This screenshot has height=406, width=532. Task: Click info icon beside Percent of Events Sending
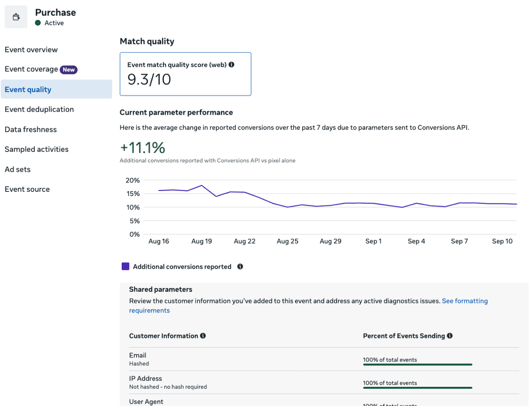point(450,336)
